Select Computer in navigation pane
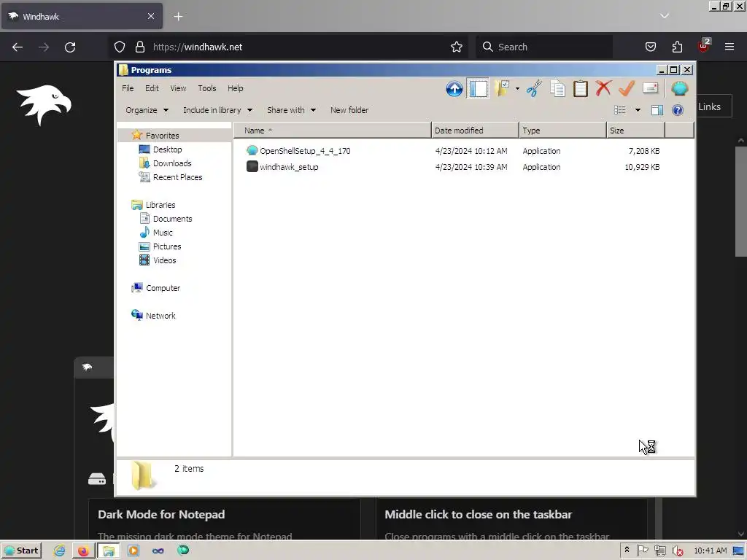This screenshot has height=560, width=747. point(163,287)
